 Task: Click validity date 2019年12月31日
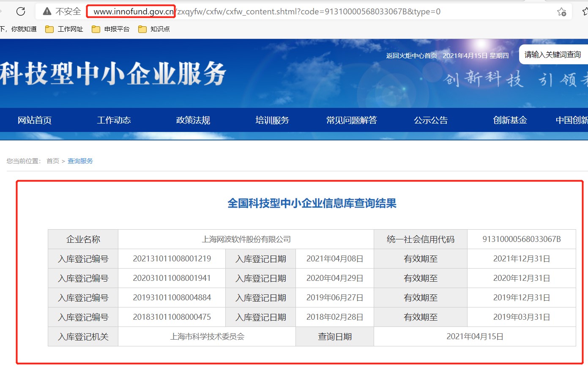522,298
